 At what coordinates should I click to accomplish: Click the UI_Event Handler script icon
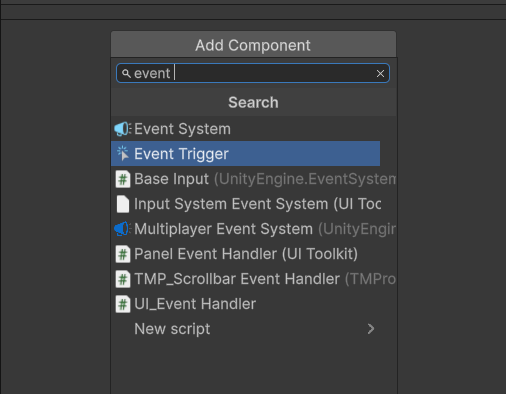coord(123,304)
